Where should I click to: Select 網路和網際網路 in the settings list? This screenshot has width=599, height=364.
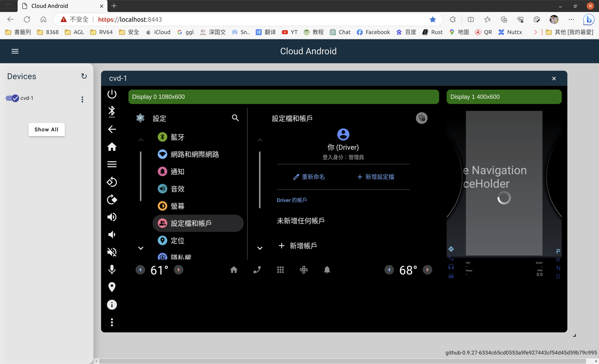(x=194, y=154)
